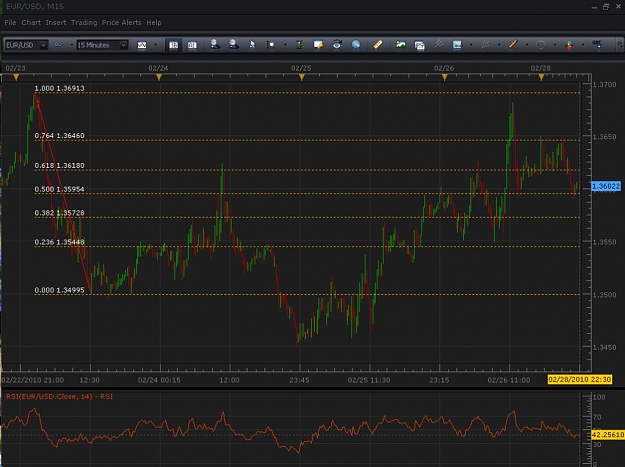Open the Trading menu
Screen dimensions: 625x467
tap(84, 23)
